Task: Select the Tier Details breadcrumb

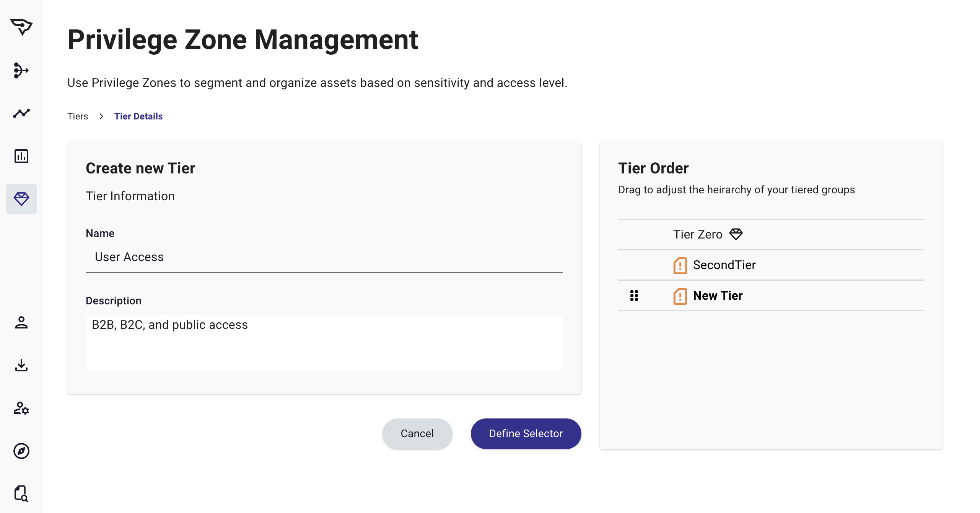Action: 138,116
